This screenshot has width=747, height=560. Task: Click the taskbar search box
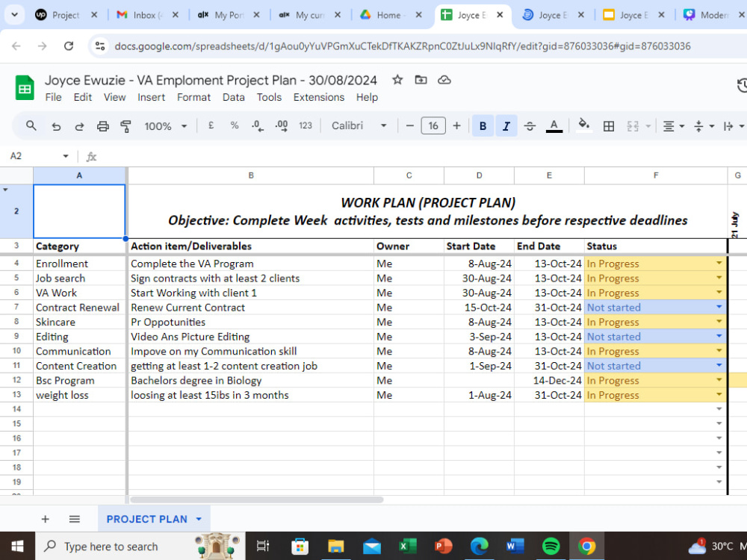[140, 547]
